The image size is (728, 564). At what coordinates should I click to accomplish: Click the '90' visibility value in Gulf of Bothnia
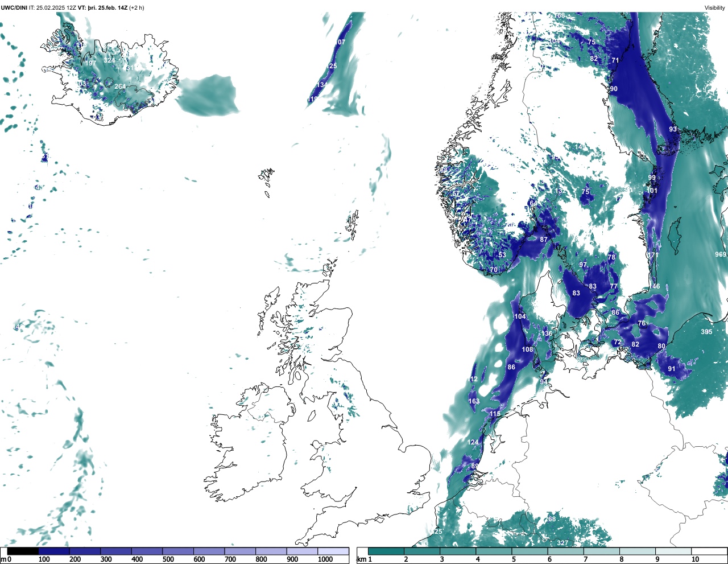614,89
